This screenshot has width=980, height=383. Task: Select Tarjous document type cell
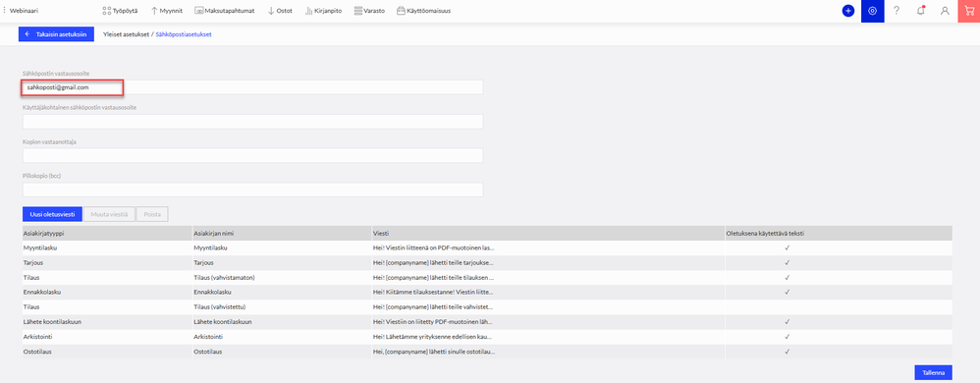107,263
